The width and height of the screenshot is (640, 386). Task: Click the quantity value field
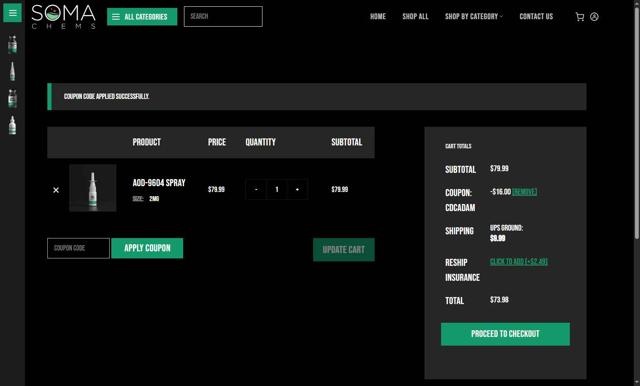coord(277,189)
